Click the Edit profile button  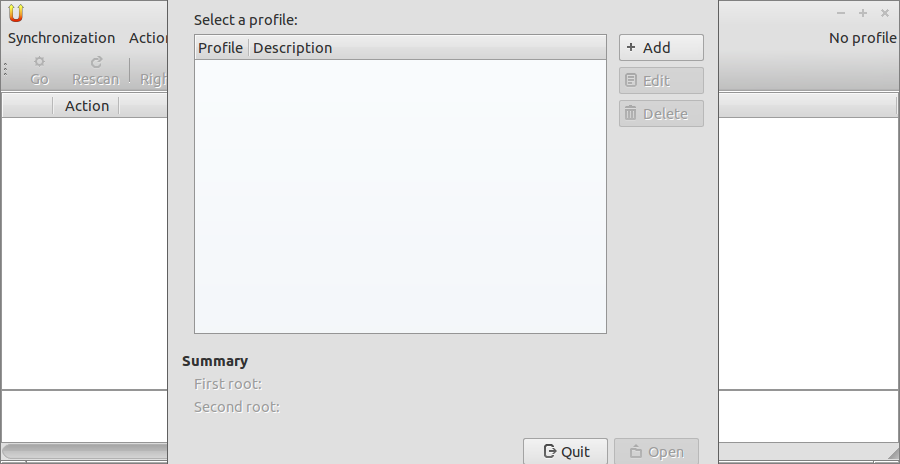tap(661, 80)
